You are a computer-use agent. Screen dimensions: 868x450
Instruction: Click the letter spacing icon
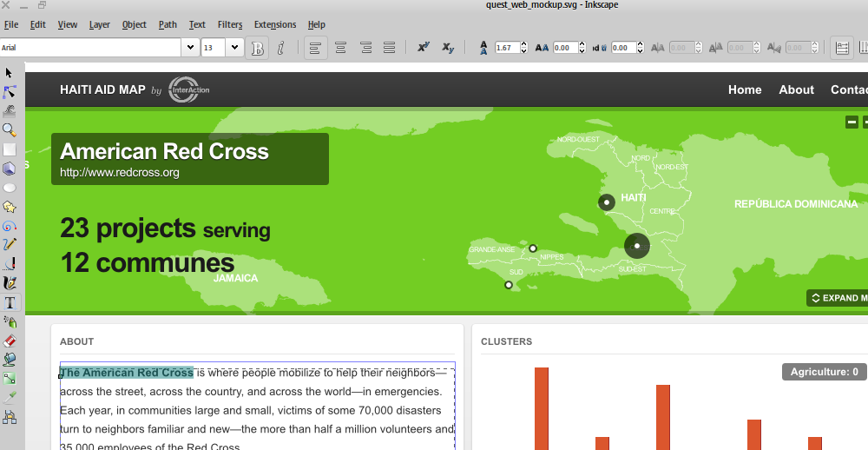coord(542,48)
